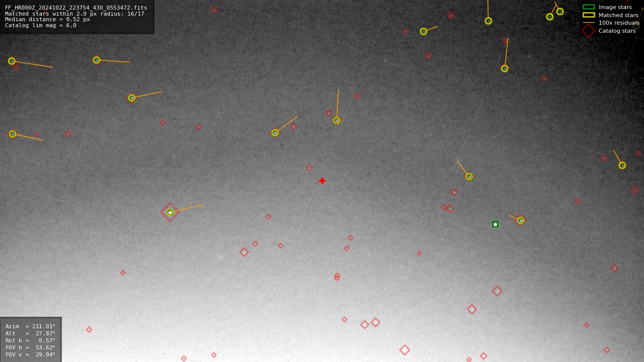Click the 'Image stars' legend label
Viewport: 644px width, 362px height.
(615, 7)
